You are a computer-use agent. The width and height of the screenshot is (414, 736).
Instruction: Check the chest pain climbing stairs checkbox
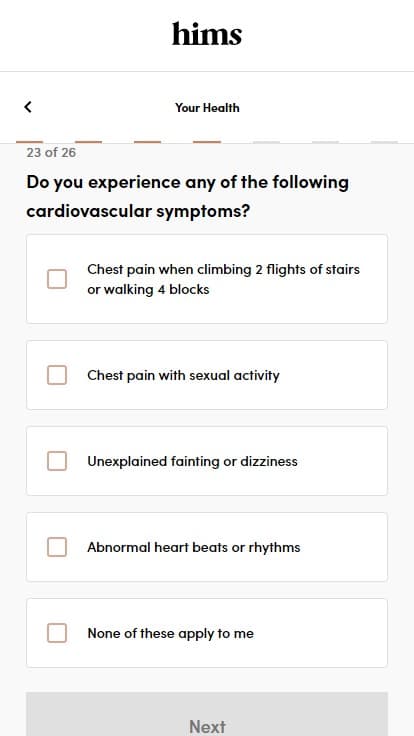point(57,279)
